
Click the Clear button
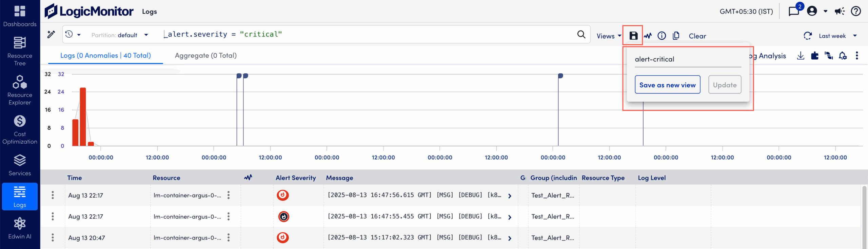click(697, 36)
